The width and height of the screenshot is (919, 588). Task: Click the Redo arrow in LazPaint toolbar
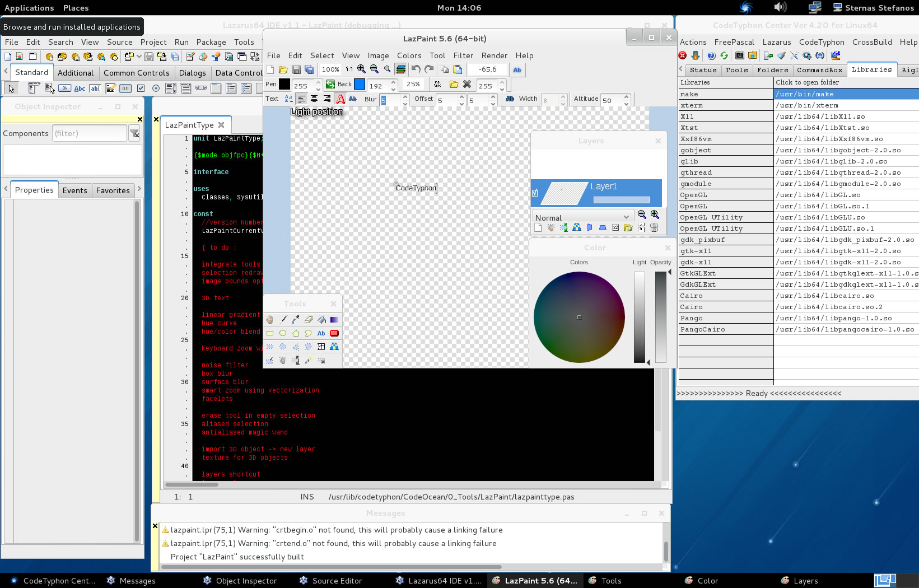429,69
